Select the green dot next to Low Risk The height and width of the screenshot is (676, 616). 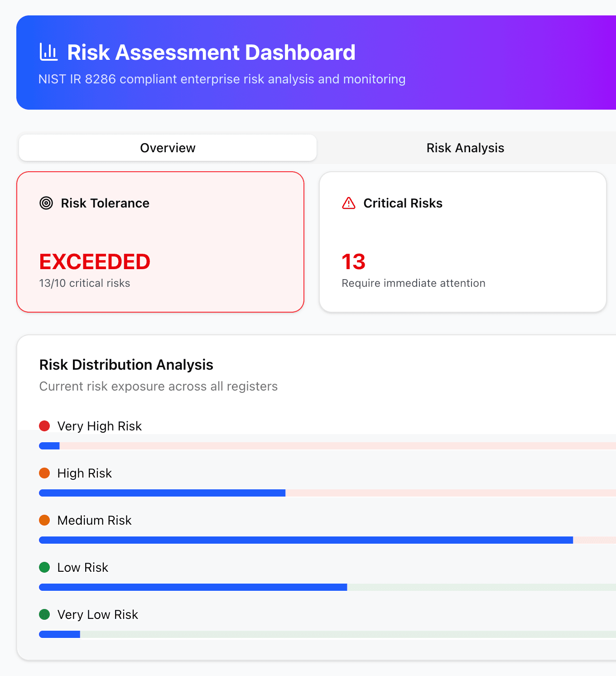[44, 567]
